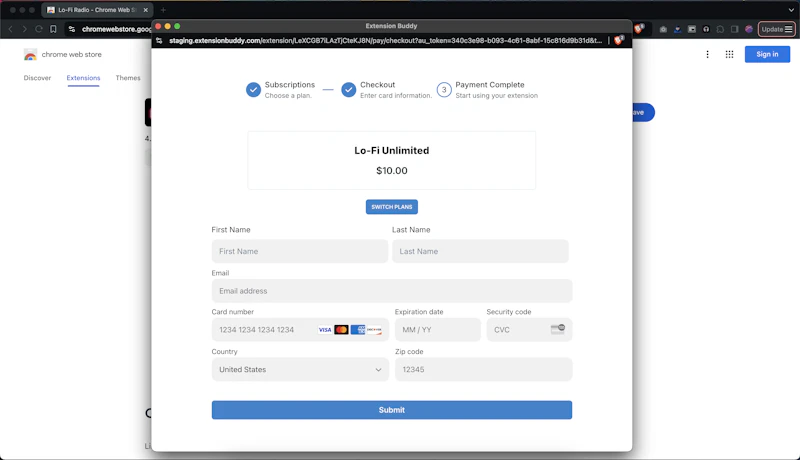Click the purple profile avatar icon
The height and width of the screenshot is (460, 800).
pyautogui.click(x=748, y=29)
